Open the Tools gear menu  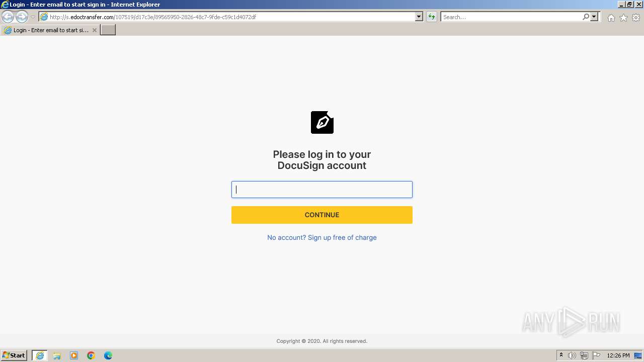pyautogui.click(x=636, y=18)
